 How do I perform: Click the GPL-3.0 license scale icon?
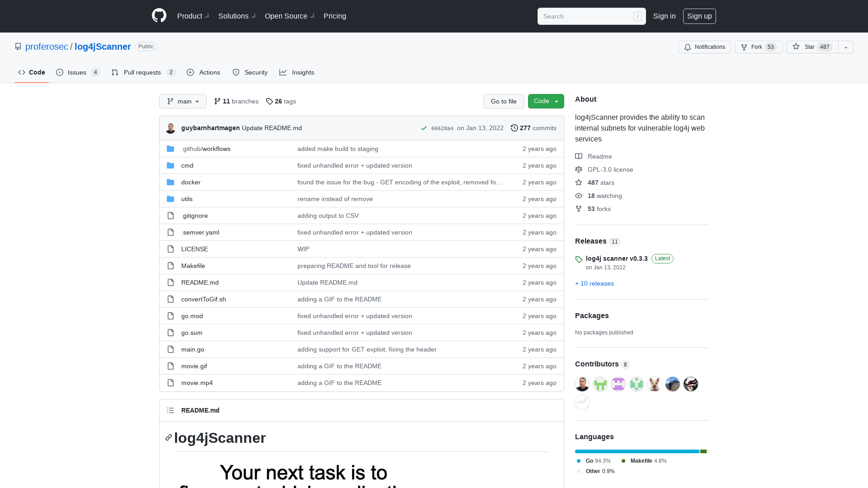(579, 169)
